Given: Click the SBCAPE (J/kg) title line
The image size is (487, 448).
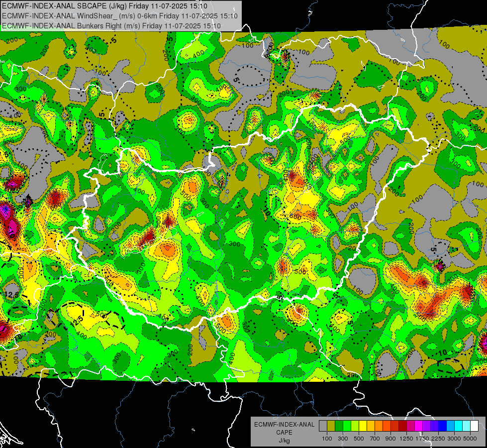Looking at the screenshot, I should [x=104, y=6].
